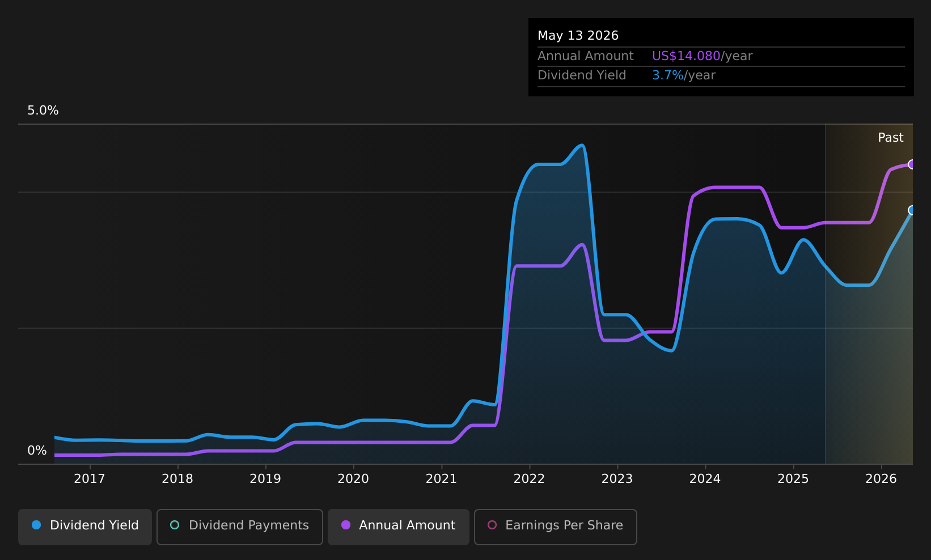The image size is (931, 560).
Task: Select the blue endpoint marker on chart
Action: [912, 210]
